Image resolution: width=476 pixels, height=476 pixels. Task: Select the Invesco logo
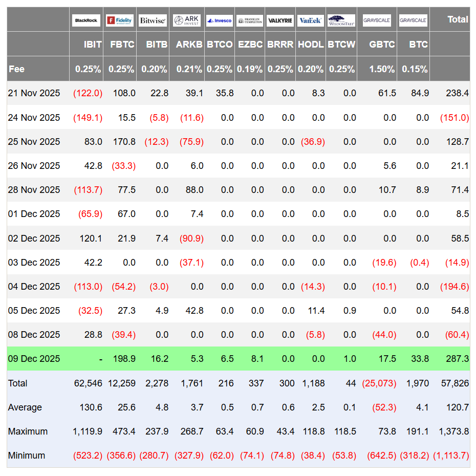[219, 20]
